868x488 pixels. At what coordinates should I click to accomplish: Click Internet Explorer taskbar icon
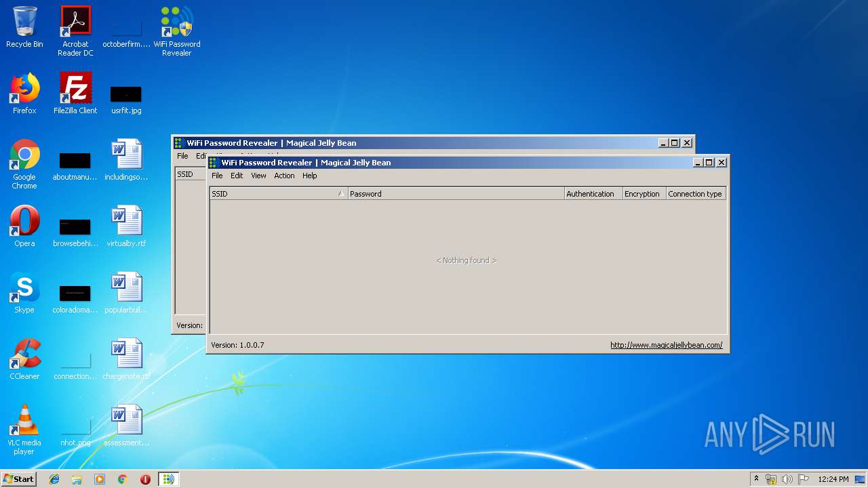(54, 479)
